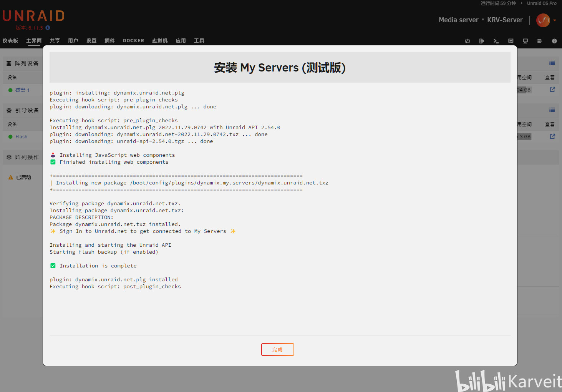Open the browse icon in the Flash row
This screenshot has height=392, width=562.
click(x=552, y=136)
